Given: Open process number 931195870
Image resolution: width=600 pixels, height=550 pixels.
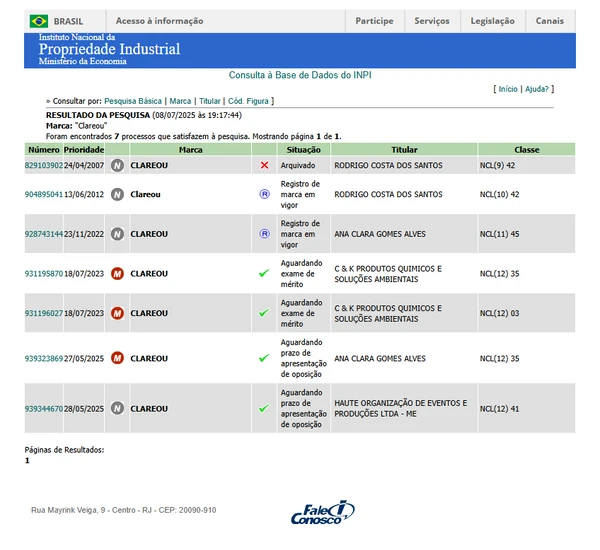Looking at the screenshot, I should coord(44,274).
